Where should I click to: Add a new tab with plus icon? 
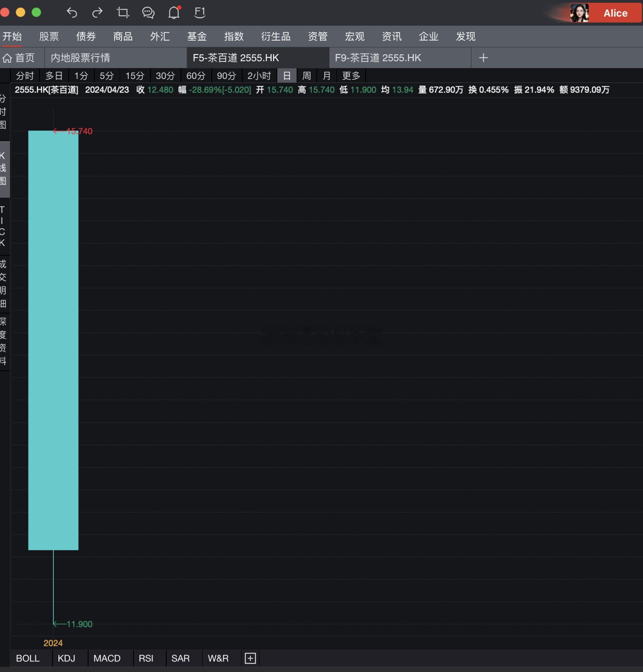483,58
